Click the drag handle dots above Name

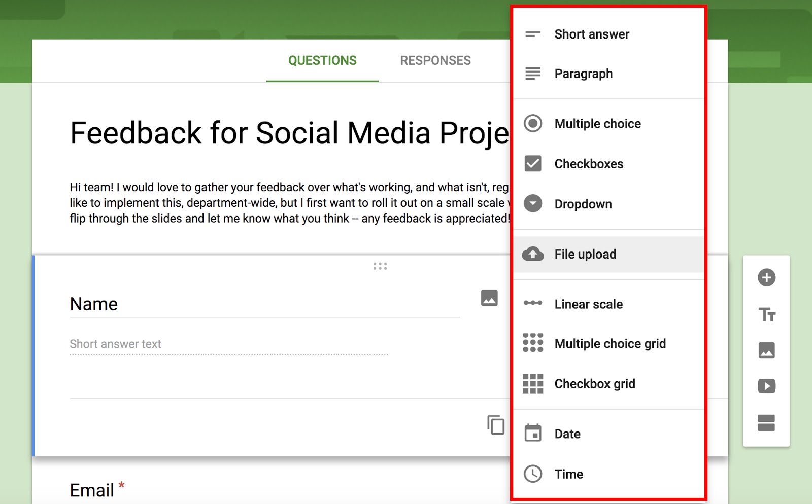click(x=380, y=266)
